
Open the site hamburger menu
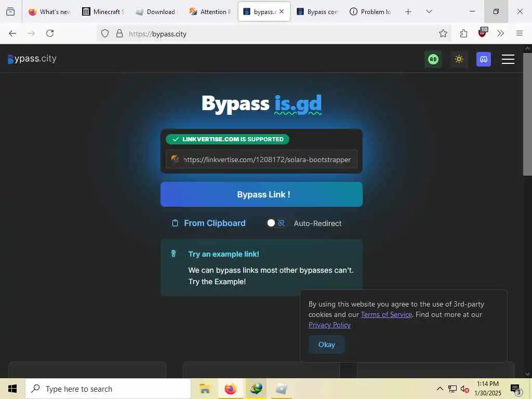508,59
